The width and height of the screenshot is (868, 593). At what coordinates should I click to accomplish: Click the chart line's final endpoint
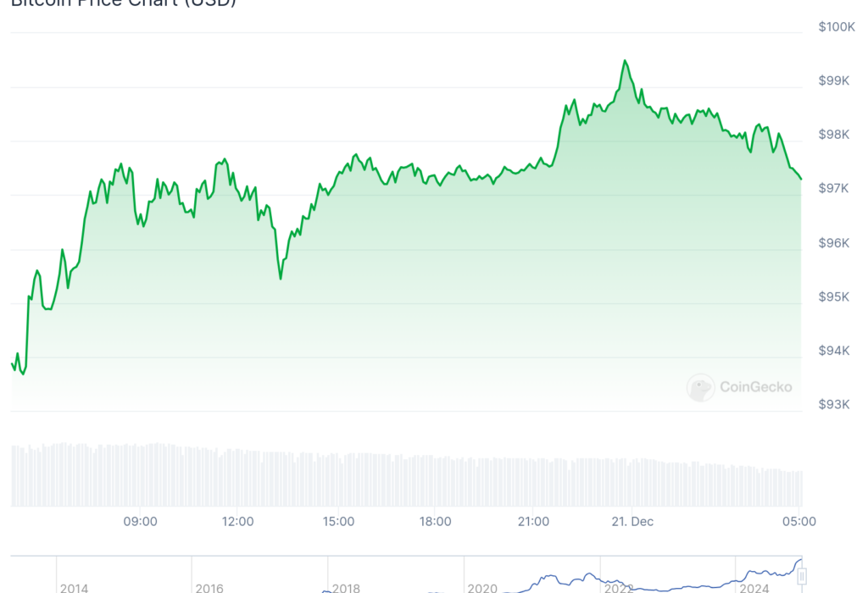click(801, 179)
